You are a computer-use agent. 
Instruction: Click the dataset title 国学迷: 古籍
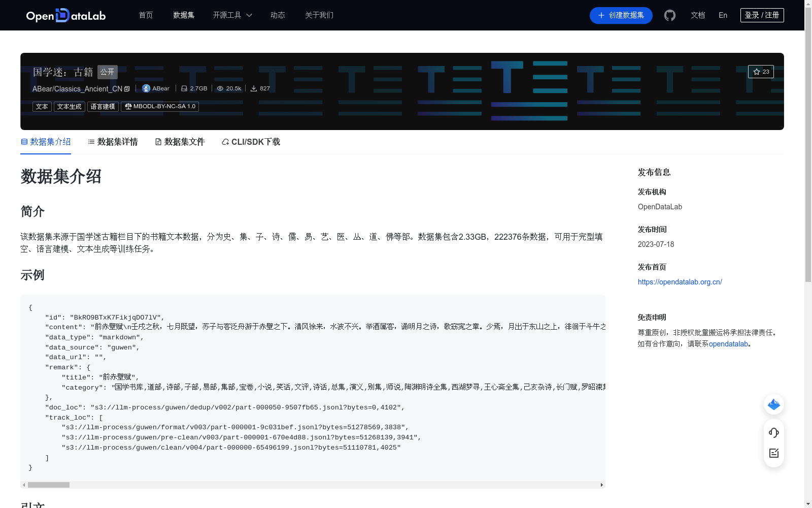pos(63,72)
